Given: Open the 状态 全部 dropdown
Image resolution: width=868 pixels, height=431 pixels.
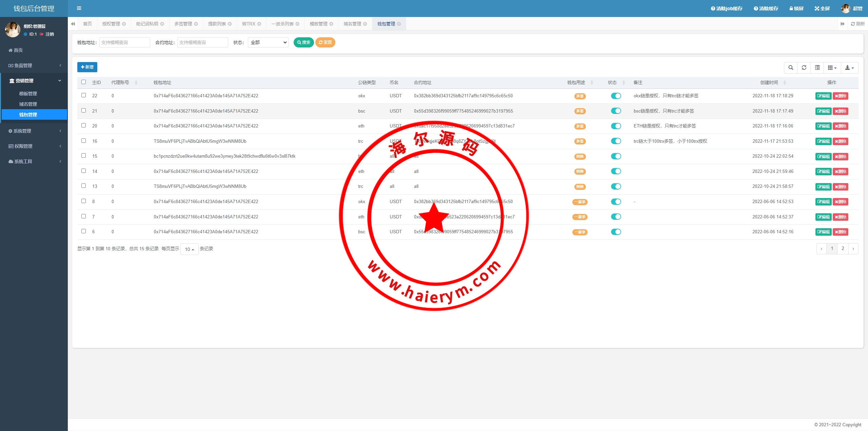Looking at the screenshot, I should tap(268, 42).
